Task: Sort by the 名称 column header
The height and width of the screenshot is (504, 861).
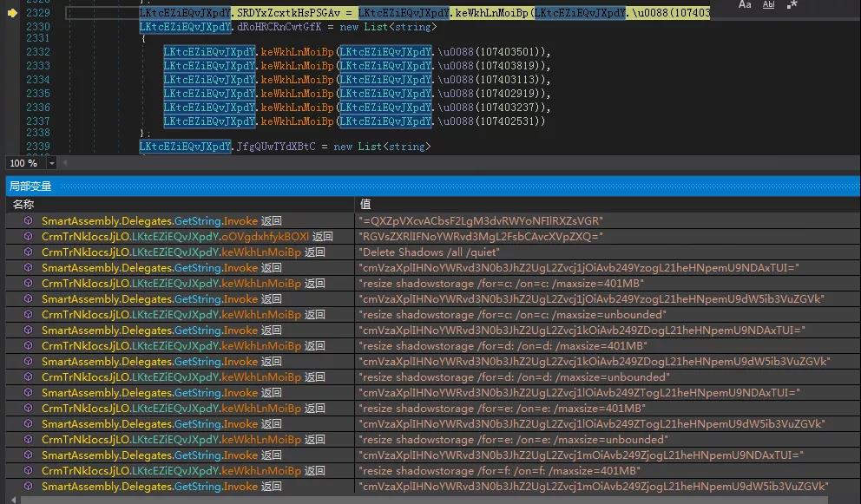Action: point(24,204)
